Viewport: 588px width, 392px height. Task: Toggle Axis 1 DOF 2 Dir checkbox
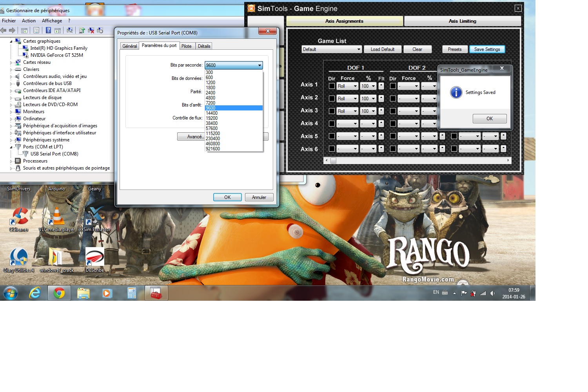[x=393, y=86]
